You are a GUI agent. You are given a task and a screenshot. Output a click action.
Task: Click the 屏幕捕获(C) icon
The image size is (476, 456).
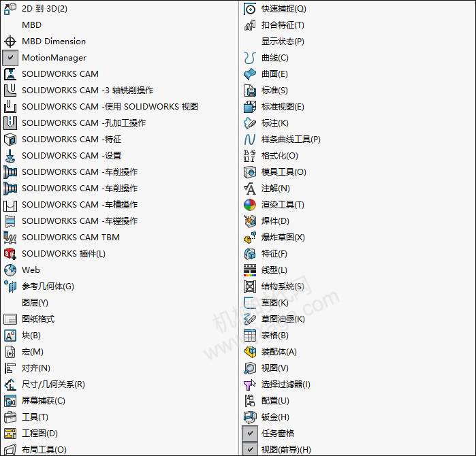pyautogui.click(x=10, y=401)
